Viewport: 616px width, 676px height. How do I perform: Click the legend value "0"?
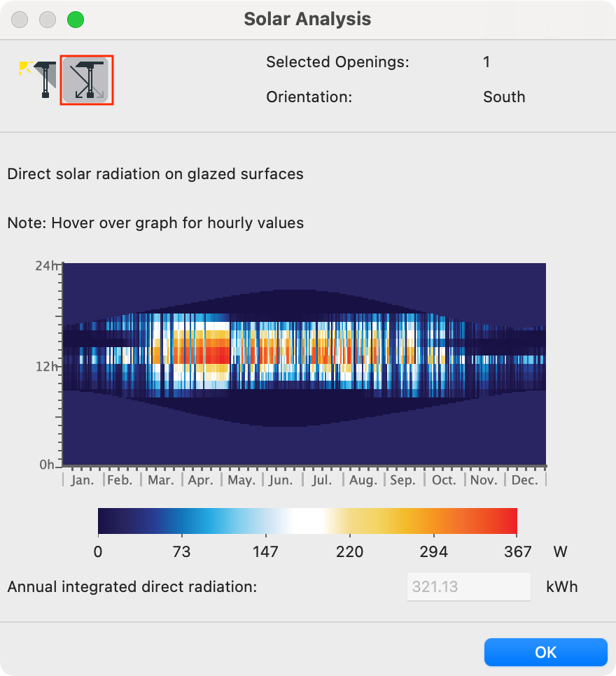click(98, 551)
